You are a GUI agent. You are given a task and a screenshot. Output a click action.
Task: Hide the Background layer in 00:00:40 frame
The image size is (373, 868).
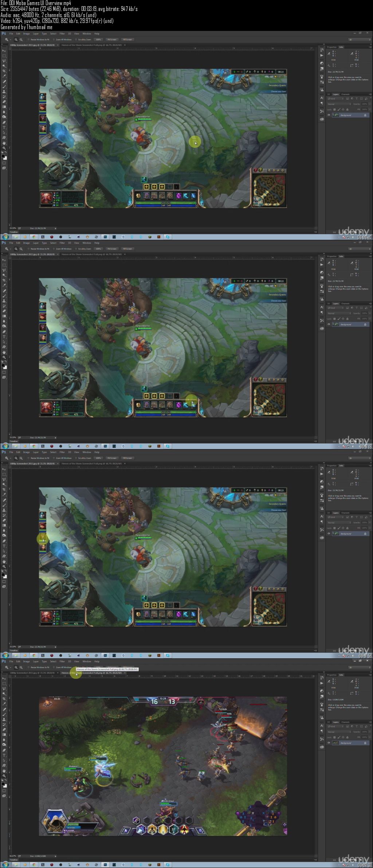329,115
